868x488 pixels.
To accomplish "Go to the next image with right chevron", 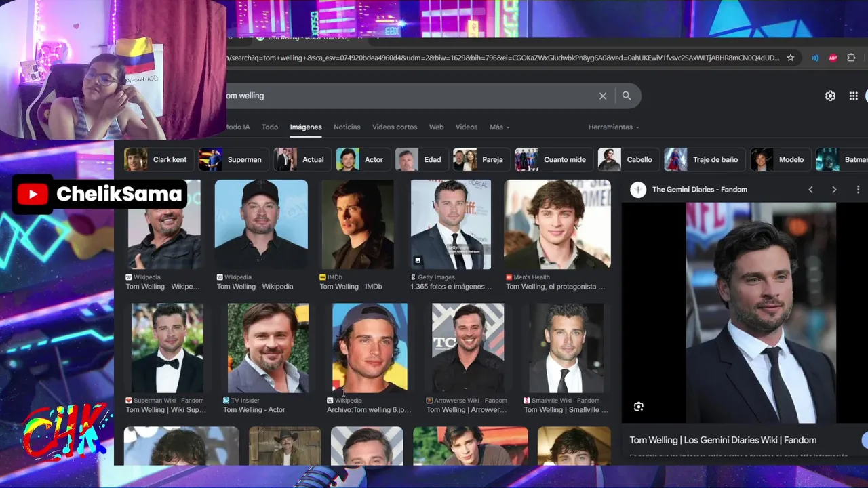I will 834,190.
